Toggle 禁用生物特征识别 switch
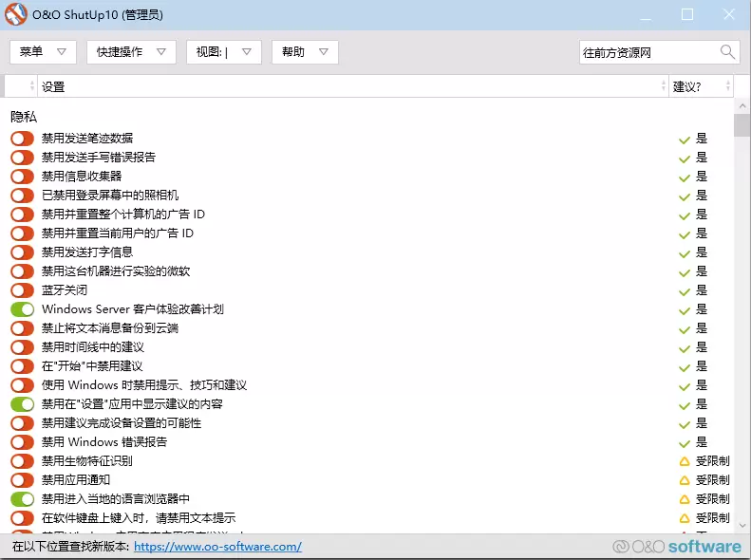Screen dimensions: 751x560 point(22,461)
